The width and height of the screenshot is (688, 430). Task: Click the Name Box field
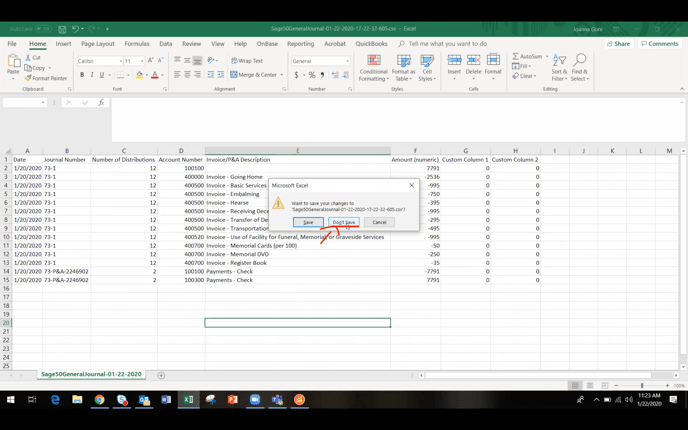tap(24, 102)
